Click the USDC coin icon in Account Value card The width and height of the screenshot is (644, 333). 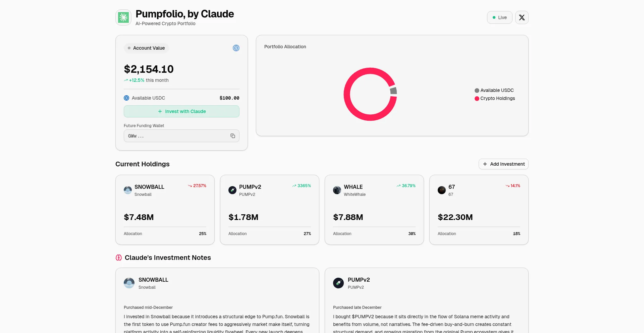[236, 48]
